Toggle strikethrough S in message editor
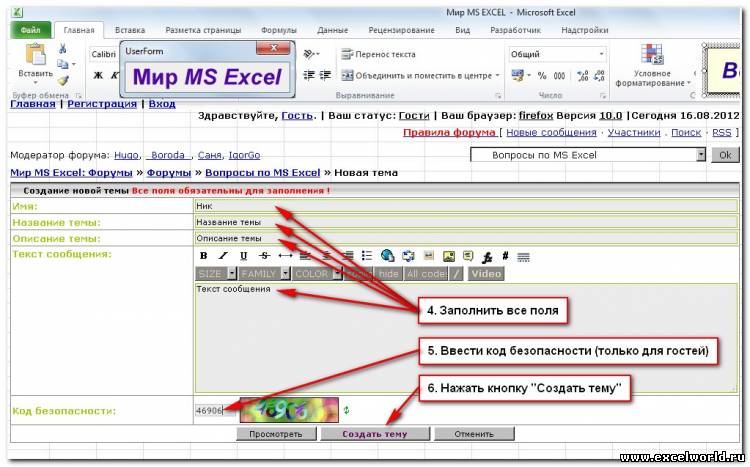The image size is (750, 467). [x=264, y=256]
